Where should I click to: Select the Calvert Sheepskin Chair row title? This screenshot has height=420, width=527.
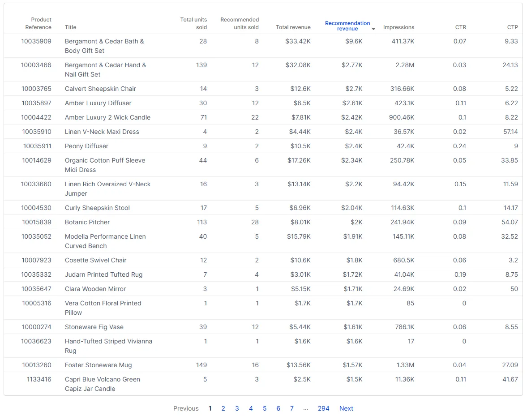coord(100,89)
